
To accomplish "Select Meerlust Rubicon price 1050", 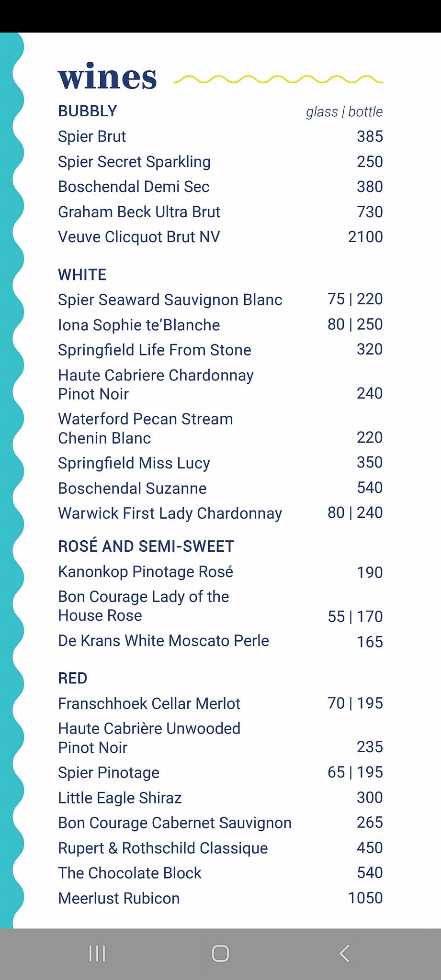I will coord(365,898).
